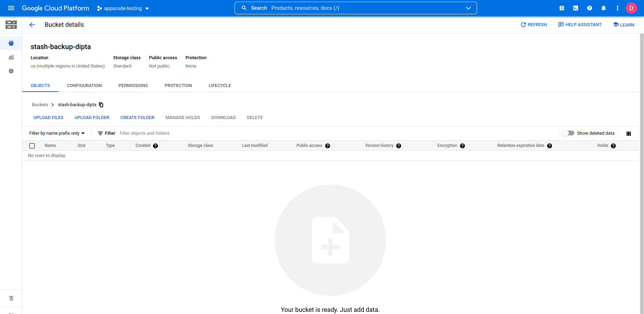The image size is (644, 314).
Task: Expand the search bar dropdown arrow
Action: (468, 8)
